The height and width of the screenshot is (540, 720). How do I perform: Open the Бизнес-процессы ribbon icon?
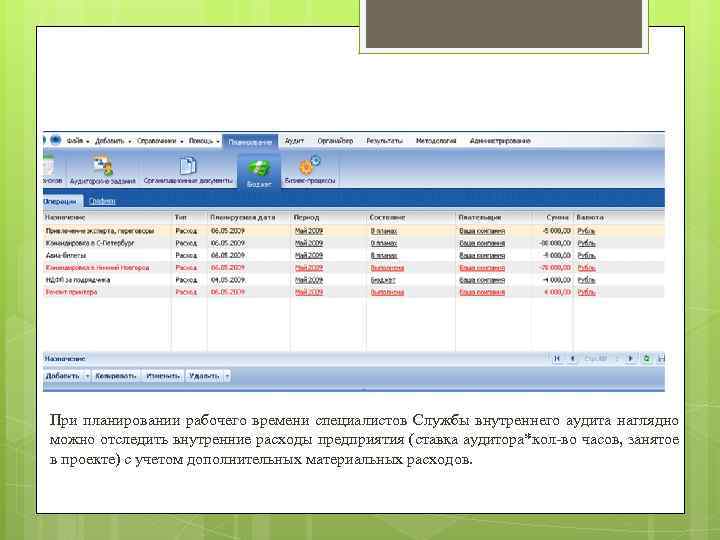[309, 170]
